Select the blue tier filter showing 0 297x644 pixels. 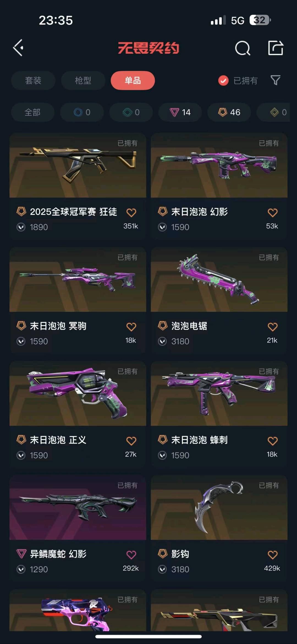click(x=82, y=112)
